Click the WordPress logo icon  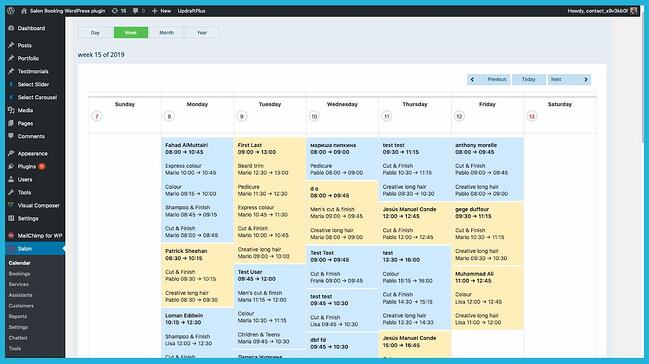pos(11,11)
